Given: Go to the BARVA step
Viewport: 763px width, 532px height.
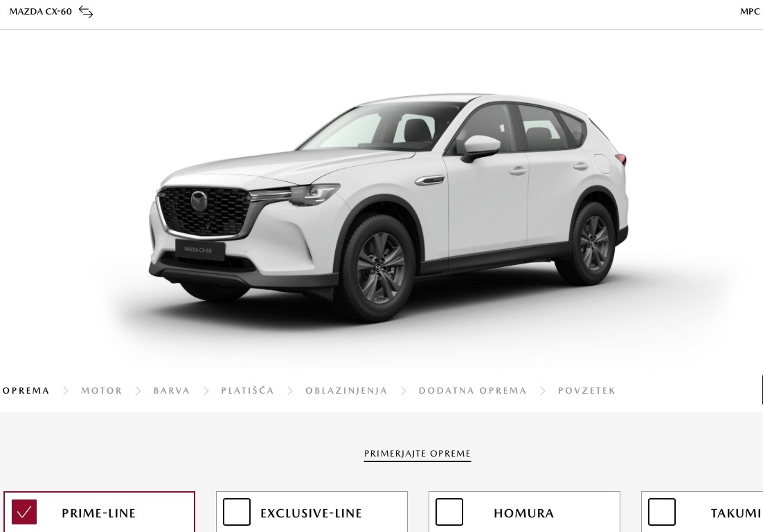Looking at the screenshot, I should tap(172, 390).
